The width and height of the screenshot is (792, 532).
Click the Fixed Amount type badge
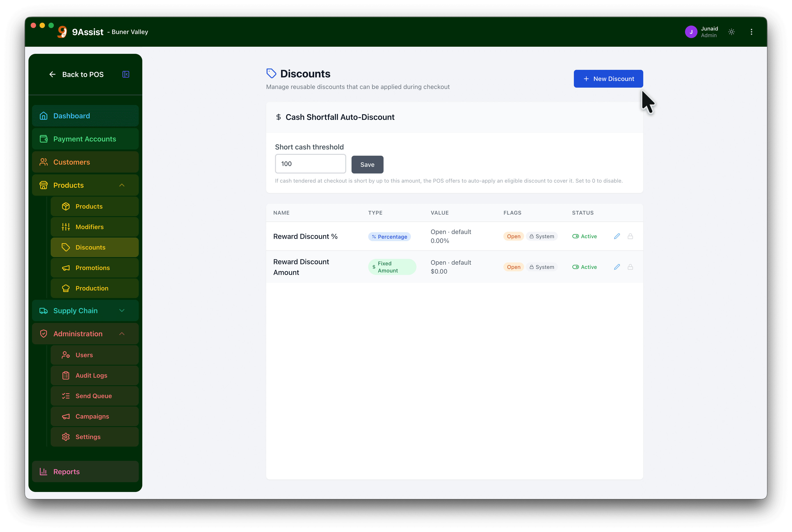coord(392,267)
